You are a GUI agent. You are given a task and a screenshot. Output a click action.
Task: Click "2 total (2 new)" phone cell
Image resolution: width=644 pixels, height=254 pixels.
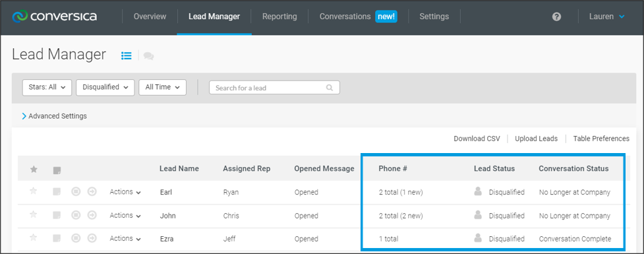click(401, 216)
